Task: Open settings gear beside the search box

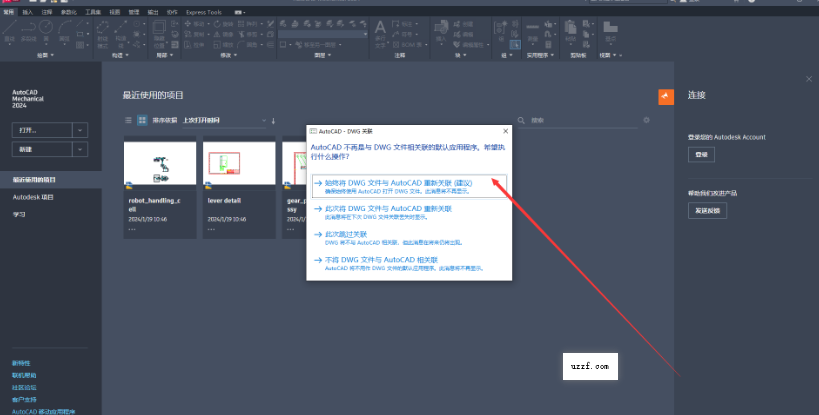Action: [646, 120]
